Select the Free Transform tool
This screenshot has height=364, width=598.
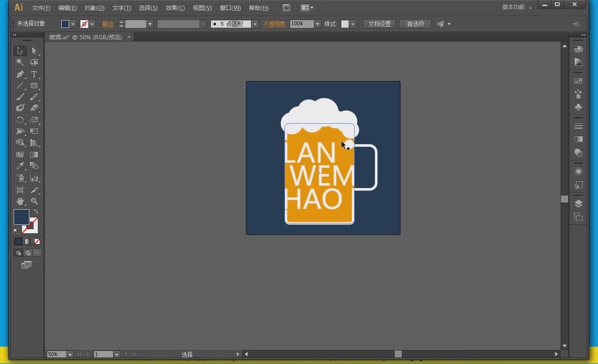pos(34,131)
